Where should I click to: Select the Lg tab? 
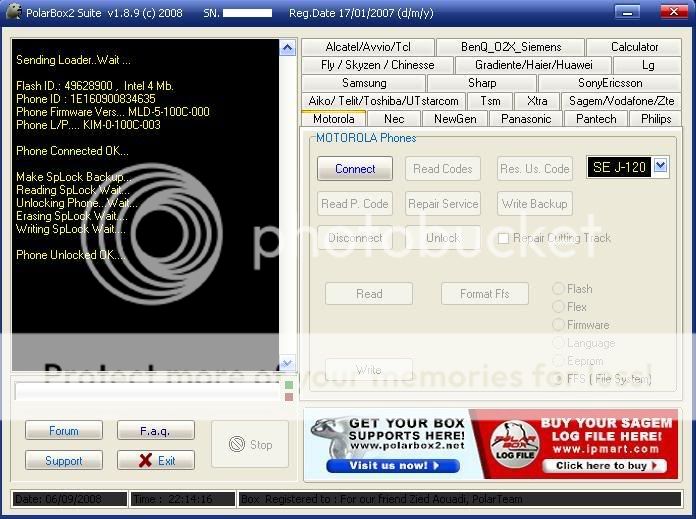648,65
